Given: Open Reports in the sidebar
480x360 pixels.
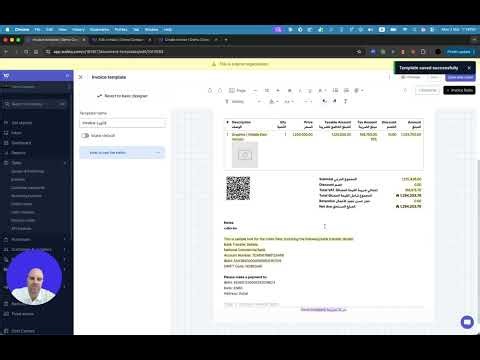Looking at the screenshot, I should pos(18,153).
